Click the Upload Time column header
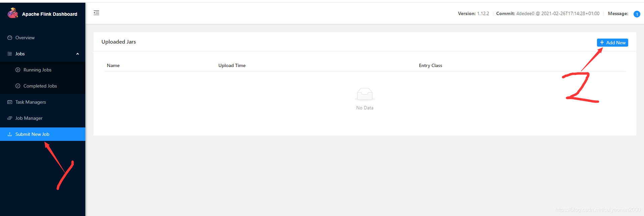The height and width of the screenshot is (216, 644). [x=232, y=65]
